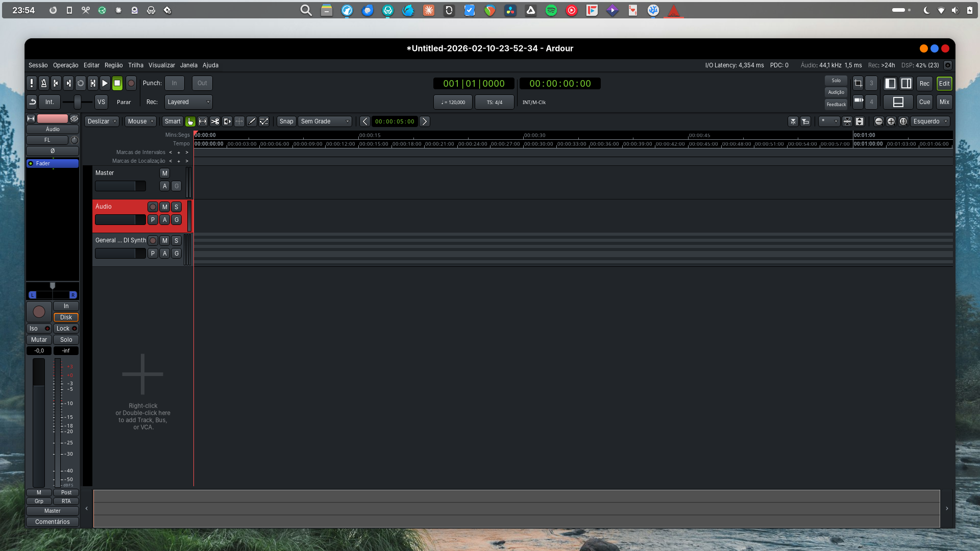This screenshot has width=980, height=551.
Task: Open the Sessão menu
Action: pyautogui.click(x=38, y=65)
